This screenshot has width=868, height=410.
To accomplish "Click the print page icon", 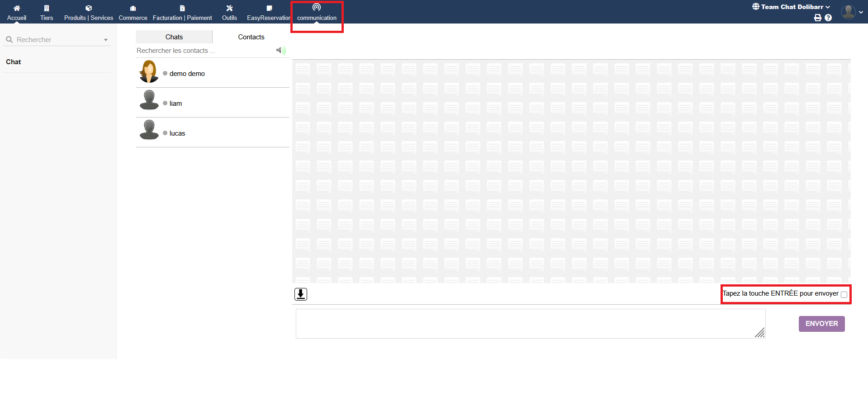I will click(818, 18).
